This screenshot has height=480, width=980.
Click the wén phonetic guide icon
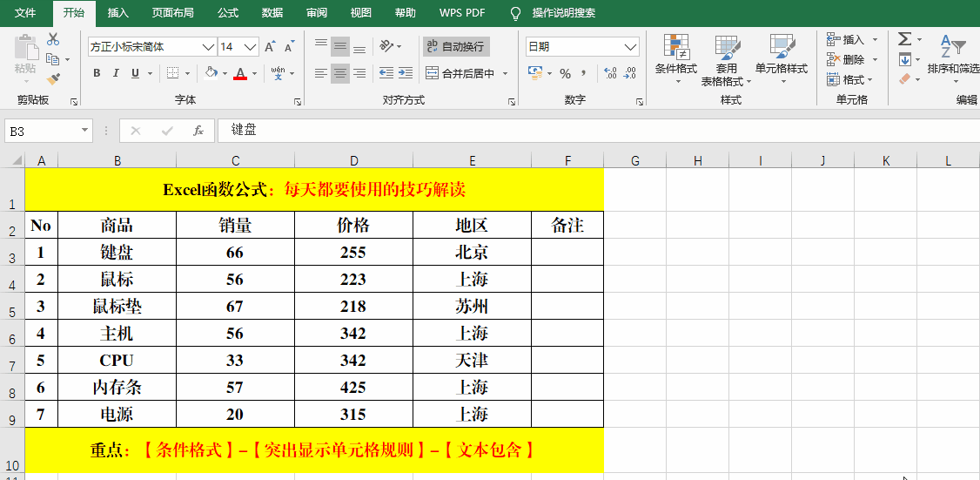coord(279,73)
